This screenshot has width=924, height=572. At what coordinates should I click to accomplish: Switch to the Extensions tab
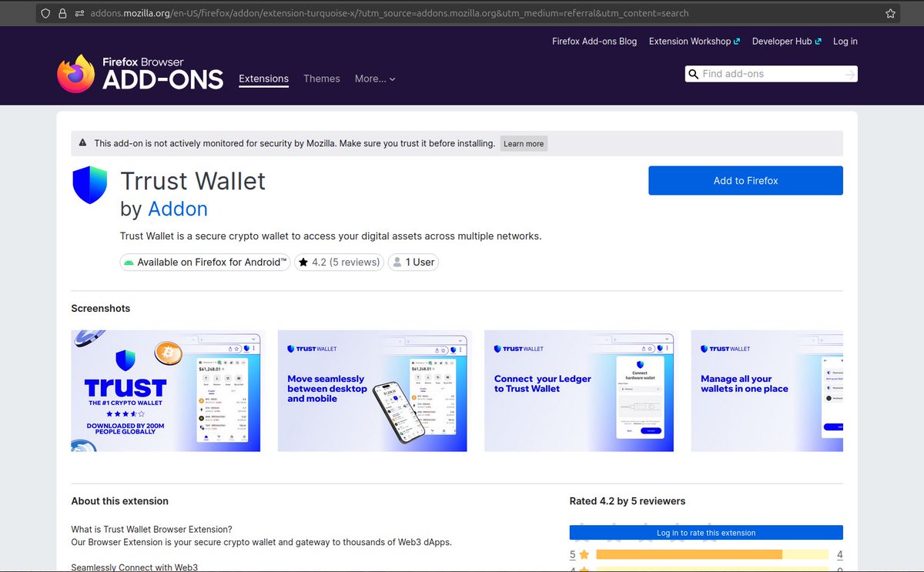click(x=263, y=79)
